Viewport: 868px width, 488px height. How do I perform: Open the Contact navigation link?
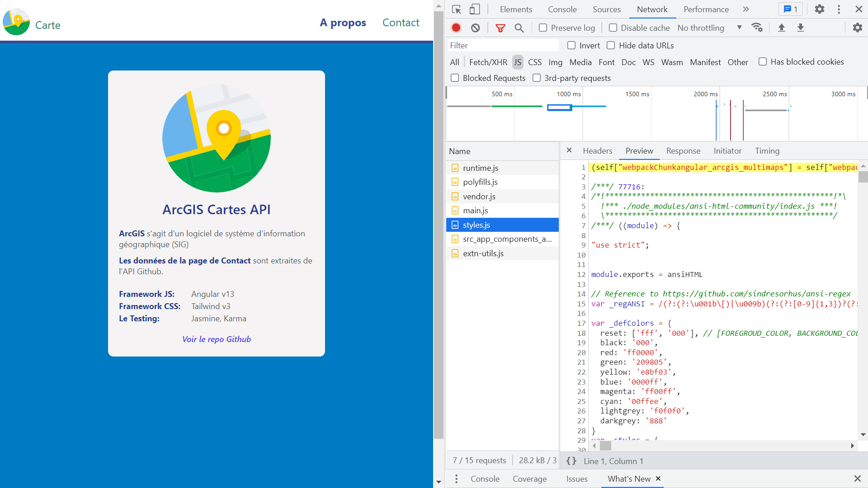401,23
